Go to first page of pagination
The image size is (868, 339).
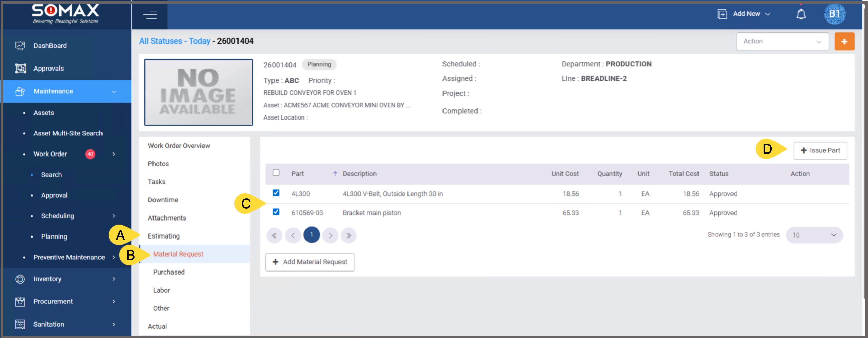[274, 235]
